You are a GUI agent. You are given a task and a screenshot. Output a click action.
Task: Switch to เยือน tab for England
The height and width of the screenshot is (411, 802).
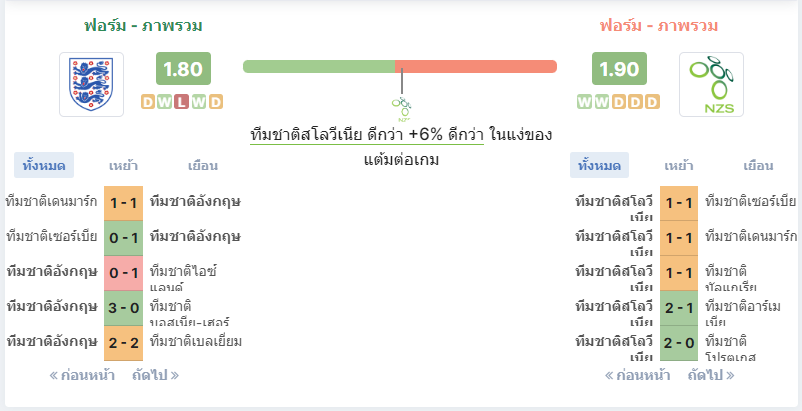tap(203, 166)
